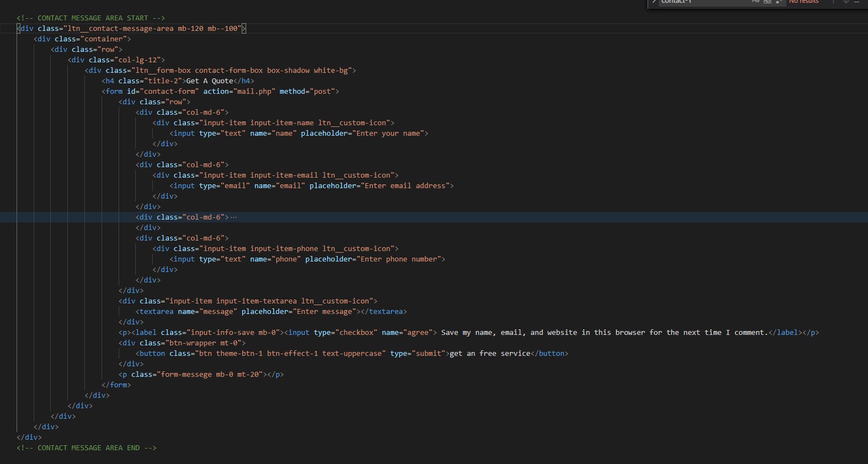Click the "message" name attribute value
This screenshot has width=868, height=464.
219,312
